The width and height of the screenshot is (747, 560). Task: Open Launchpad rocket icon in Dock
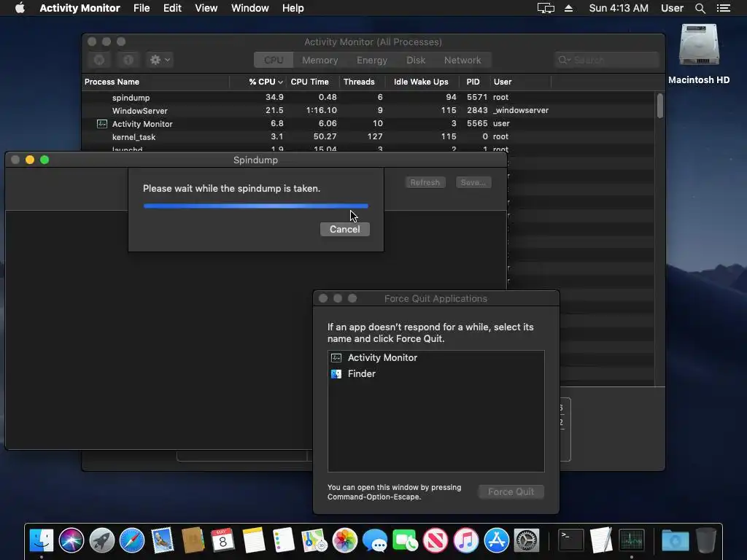click(x=102, y=540)
